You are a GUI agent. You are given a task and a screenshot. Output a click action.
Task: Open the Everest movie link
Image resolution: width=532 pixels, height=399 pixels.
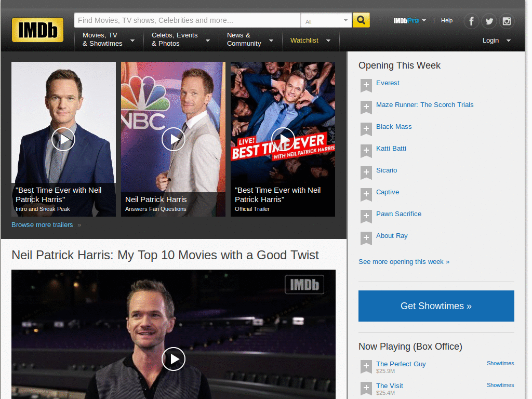pyautogui.click(x=388, y=83)
